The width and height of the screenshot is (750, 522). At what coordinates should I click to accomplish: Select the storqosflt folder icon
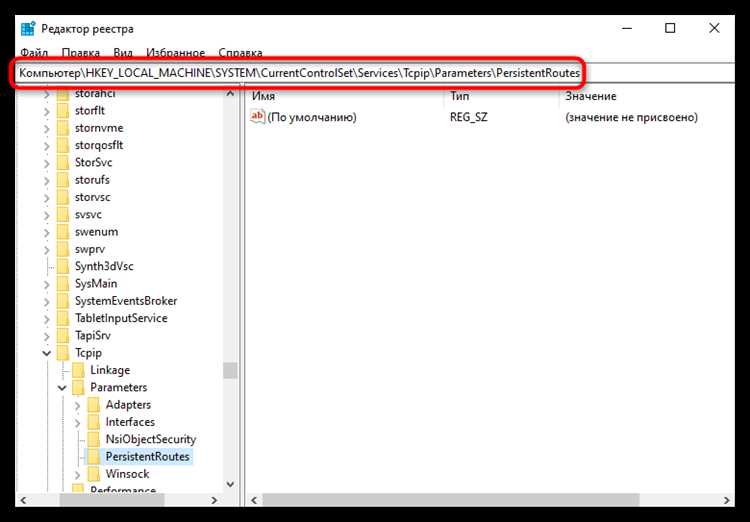click(63, 145)
